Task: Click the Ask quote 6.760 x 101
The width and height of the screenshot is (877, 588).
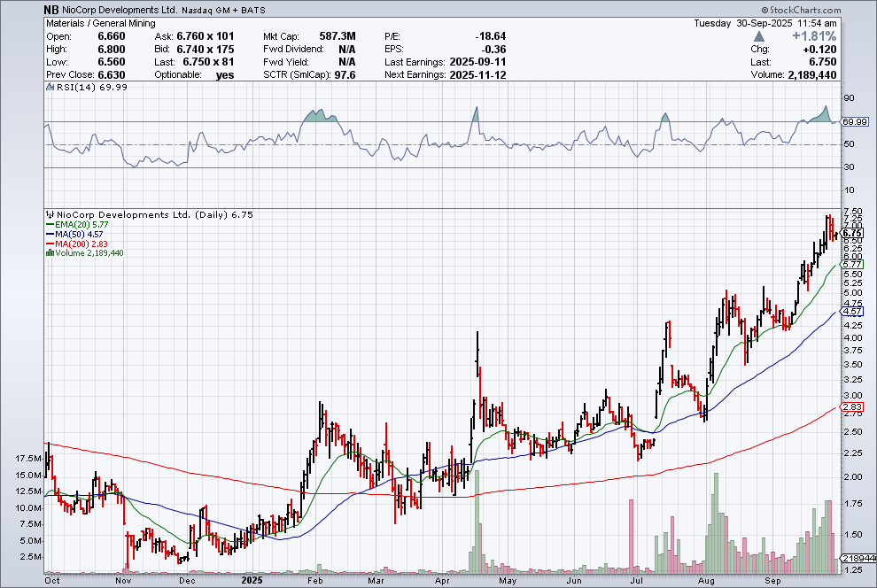Action: pos(206,36)
